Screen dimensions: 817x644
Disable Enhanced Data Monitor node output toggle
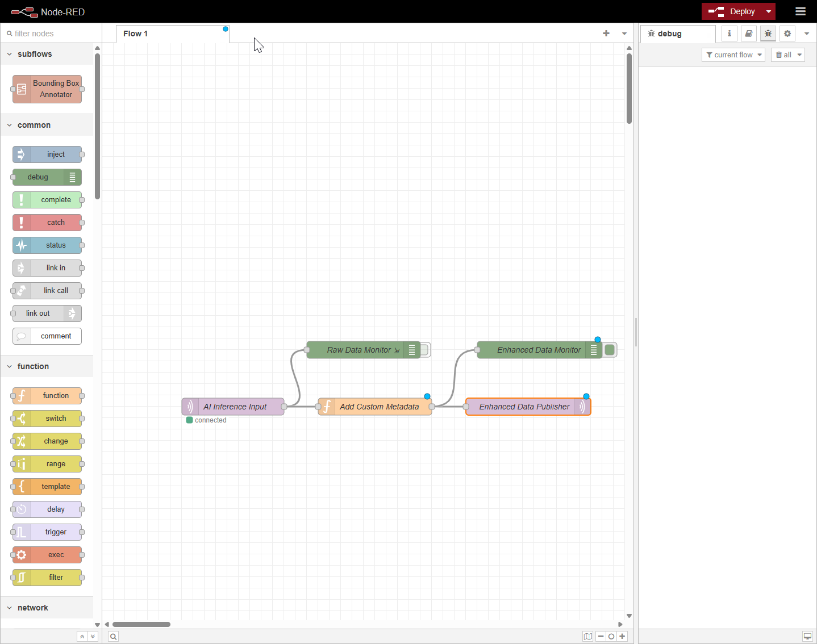click(x=610, y=350)
